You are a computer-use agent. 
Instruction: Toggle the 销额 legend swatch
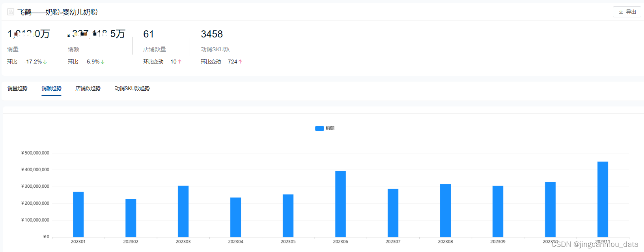(319, 128)
